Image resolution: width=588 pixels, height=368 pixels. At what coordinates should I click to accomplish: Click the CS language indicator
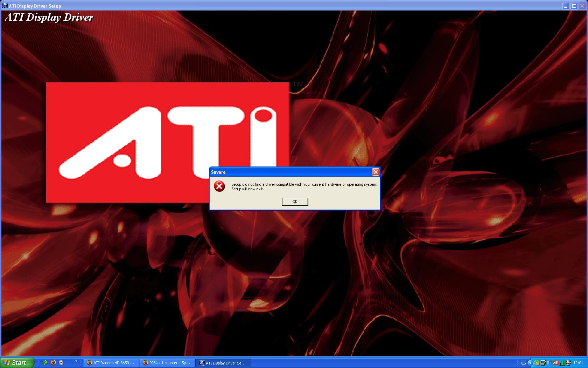[524, 363]
